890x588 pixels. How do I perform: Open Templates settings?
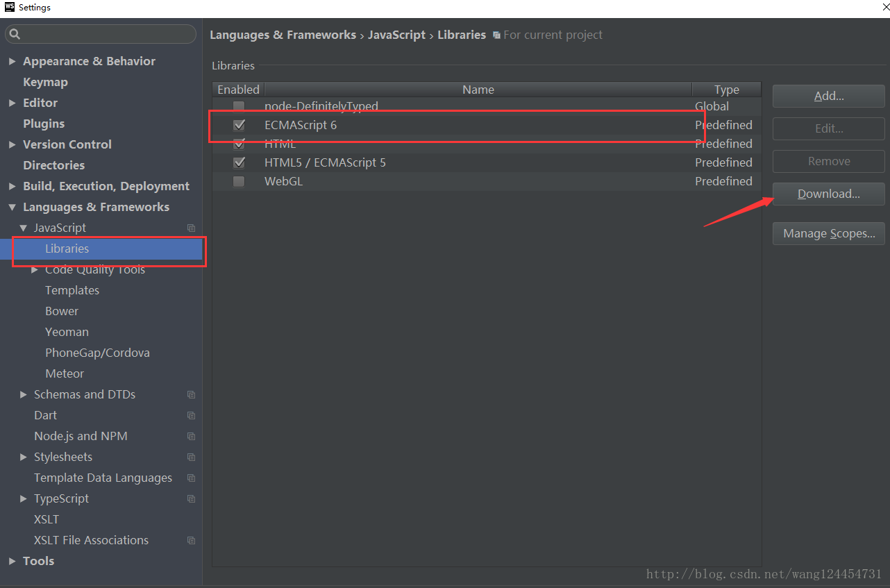(72, 290)
